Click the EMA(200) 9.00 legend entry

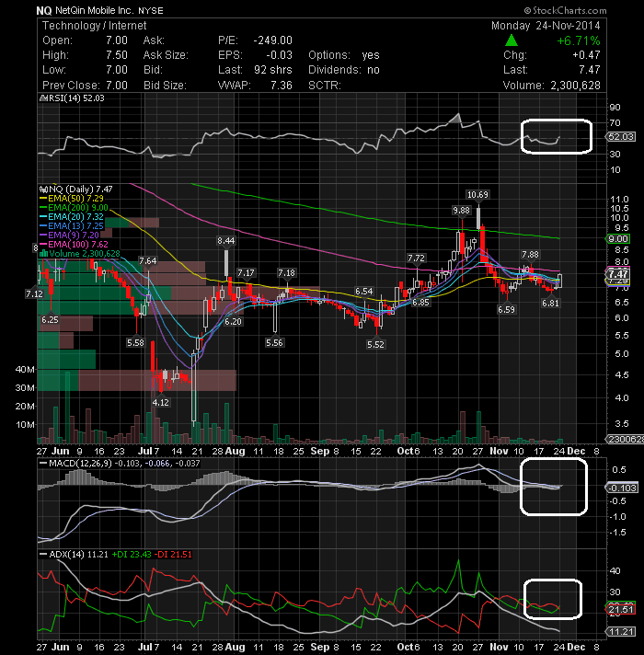click(x=74, y=208)
